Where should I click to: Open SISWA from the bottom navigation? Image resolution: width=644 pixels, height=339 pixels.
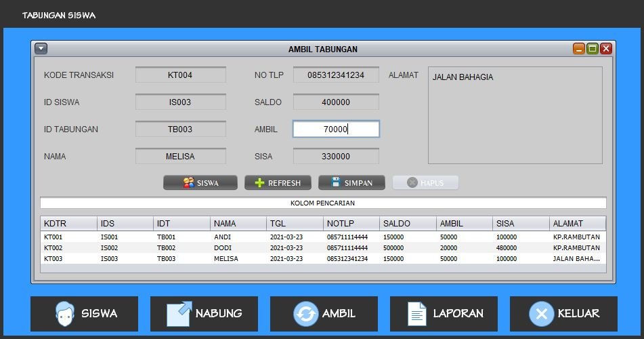click(84, 313)
